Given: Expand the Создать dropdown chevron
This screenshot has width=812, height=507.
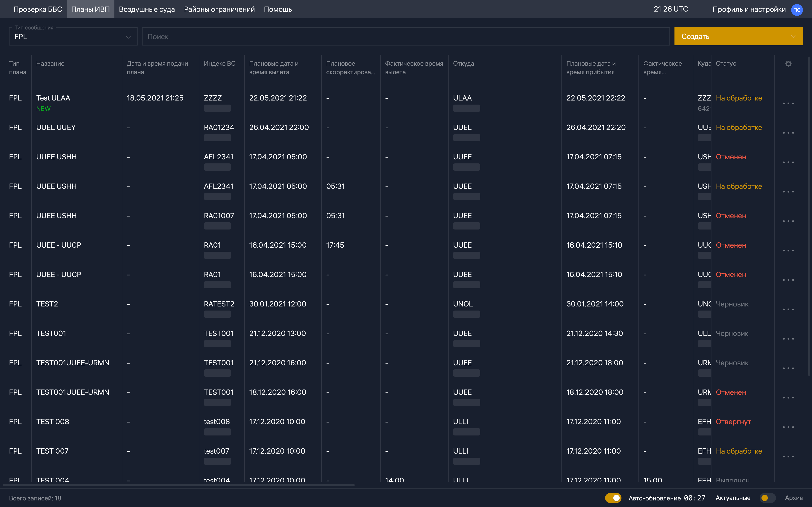Looking at the screenshot, I should pos(793,36).
